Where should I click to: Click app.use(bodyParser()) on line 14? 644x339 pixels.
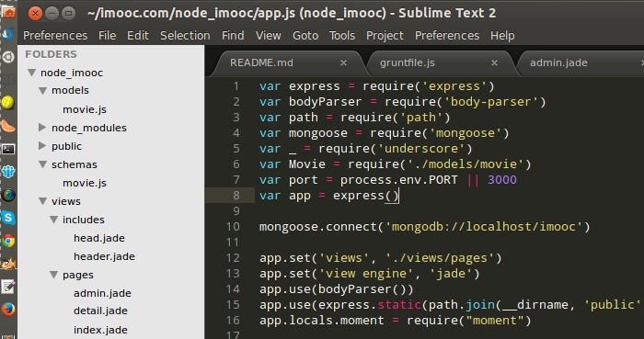coord(337,289)
